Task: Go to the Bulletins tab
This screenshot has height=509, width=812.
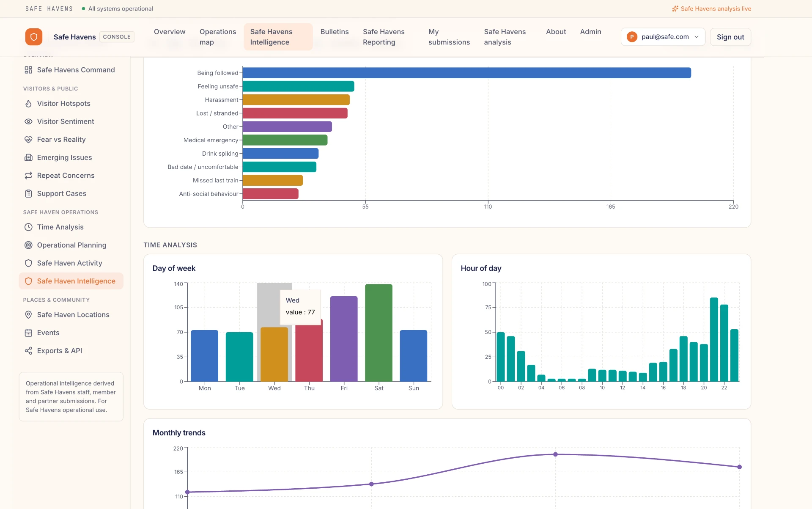Action: [335, 32]
